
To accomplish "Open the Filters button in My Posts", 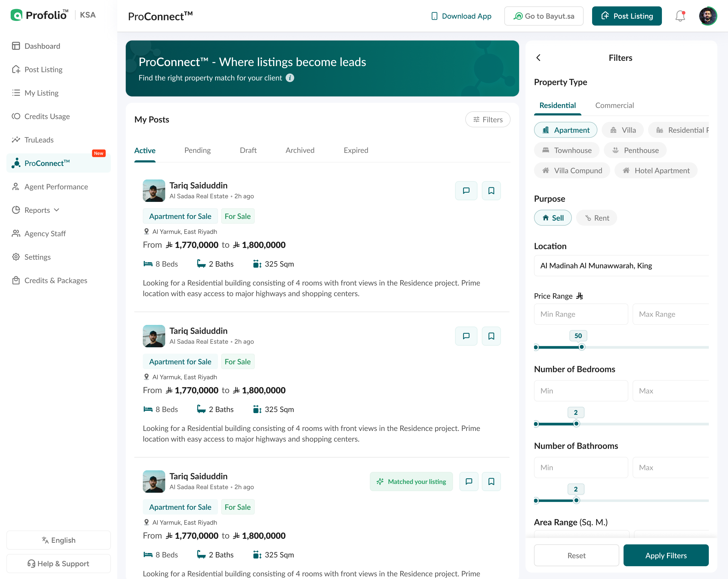I will (488, 119).
